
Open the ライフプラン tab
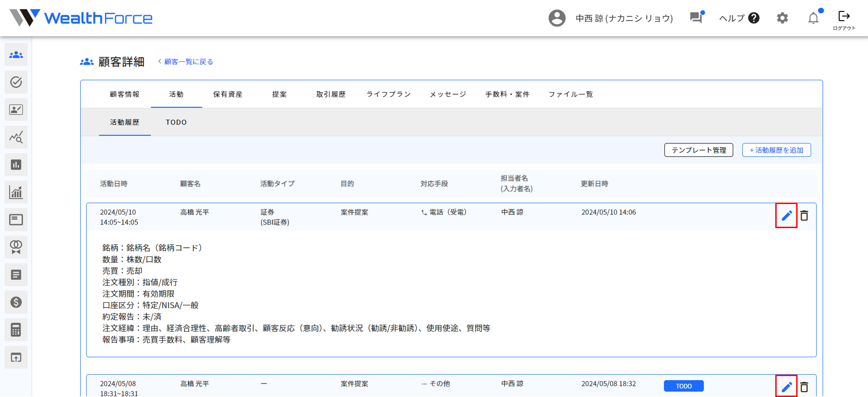pos(388,94)
